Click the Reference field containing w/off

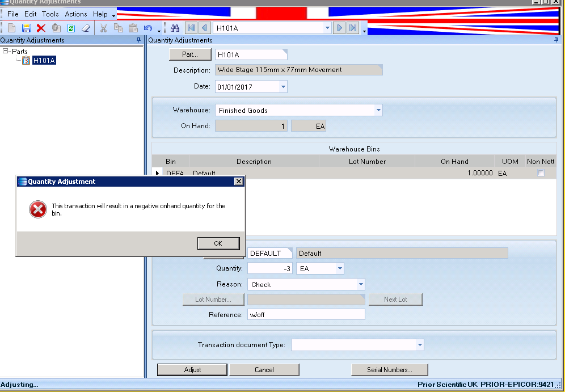coord(306,314)
